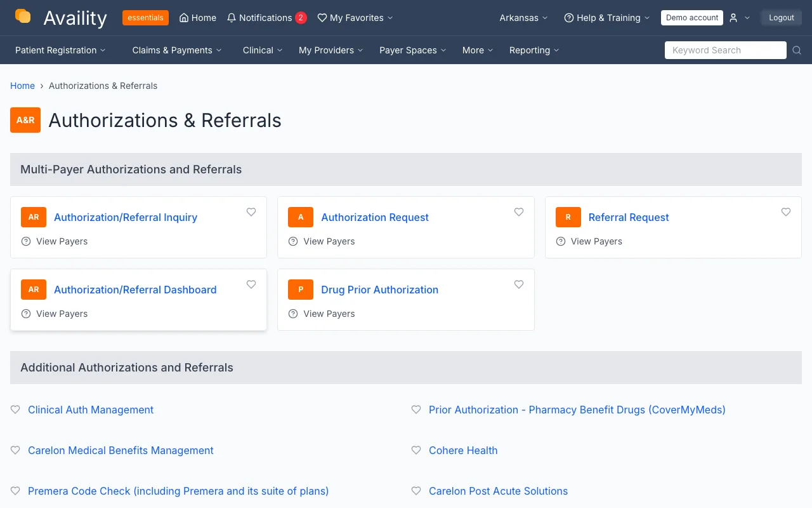
Task: Click the Demo account button
Action: click(x=692, y=18)
